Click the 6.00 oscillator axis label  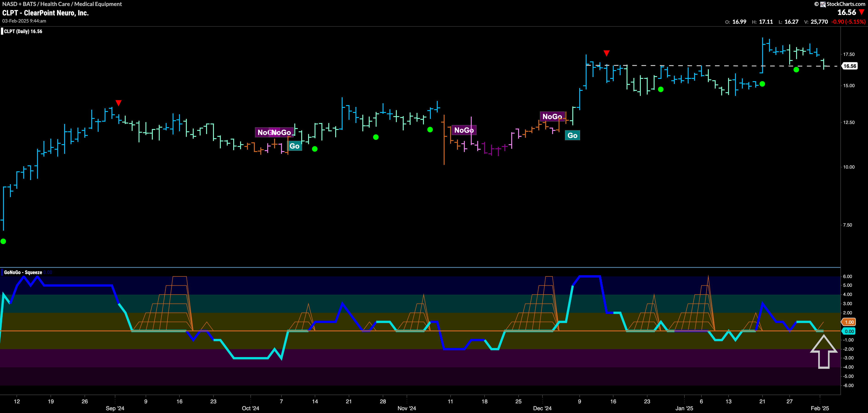coord(848,276)
